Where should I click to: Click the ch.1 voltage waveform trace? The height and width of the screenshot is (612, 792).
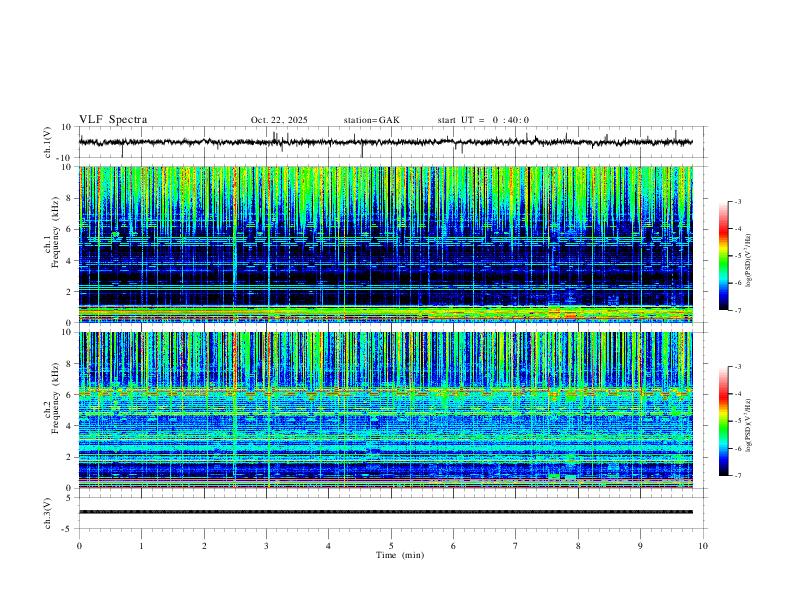coord(385,142)
